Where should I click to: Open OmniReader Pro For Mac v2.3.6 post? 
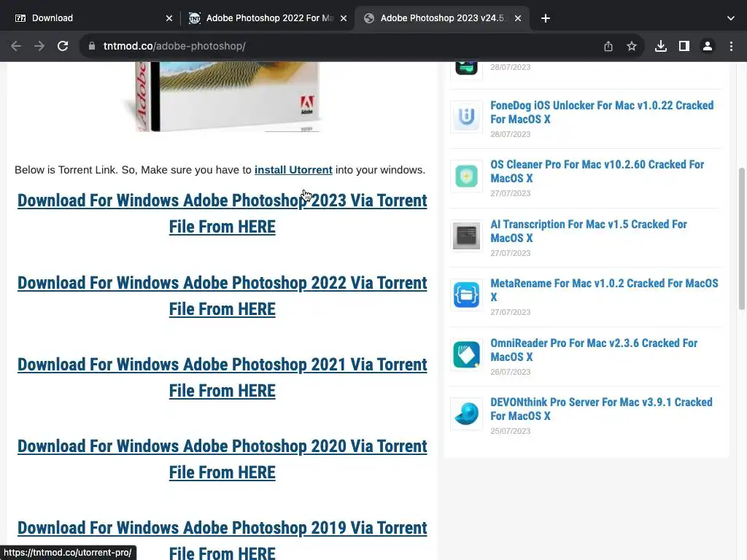click(594, 350)
